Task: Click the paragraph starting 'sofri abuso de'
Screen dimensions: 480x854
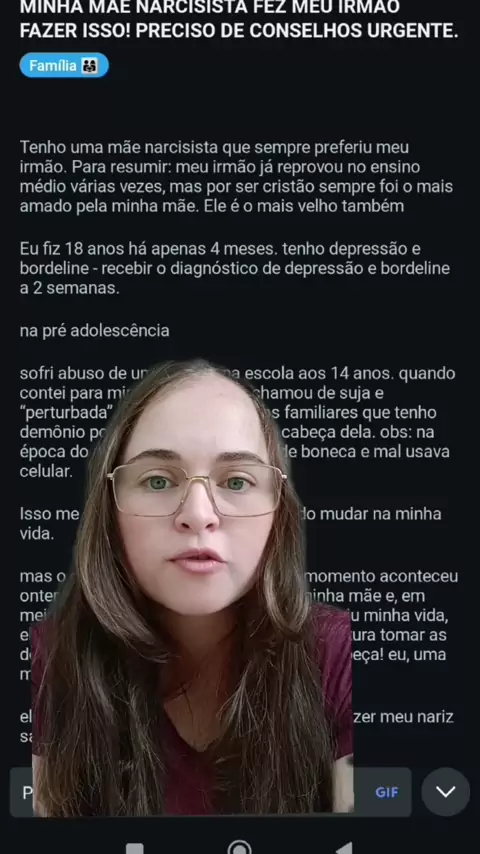Action: 238,422
